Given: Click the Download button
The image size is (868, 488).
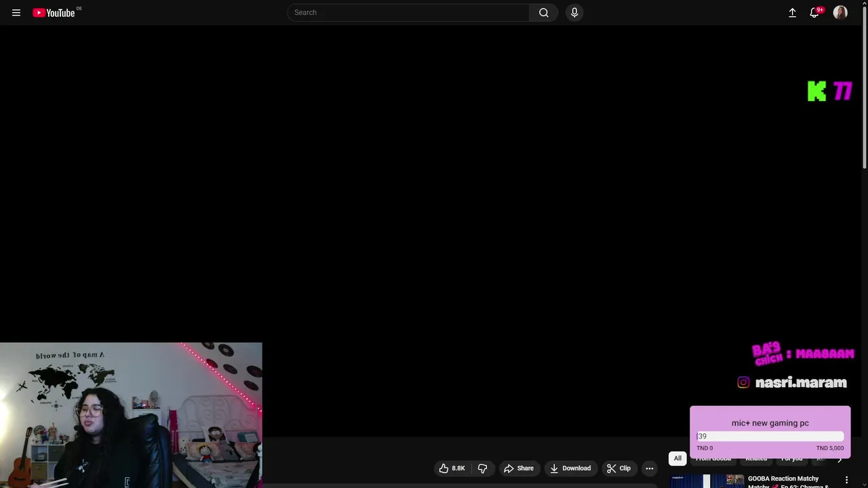Looking at the screenshot, I should click(570, 468).
